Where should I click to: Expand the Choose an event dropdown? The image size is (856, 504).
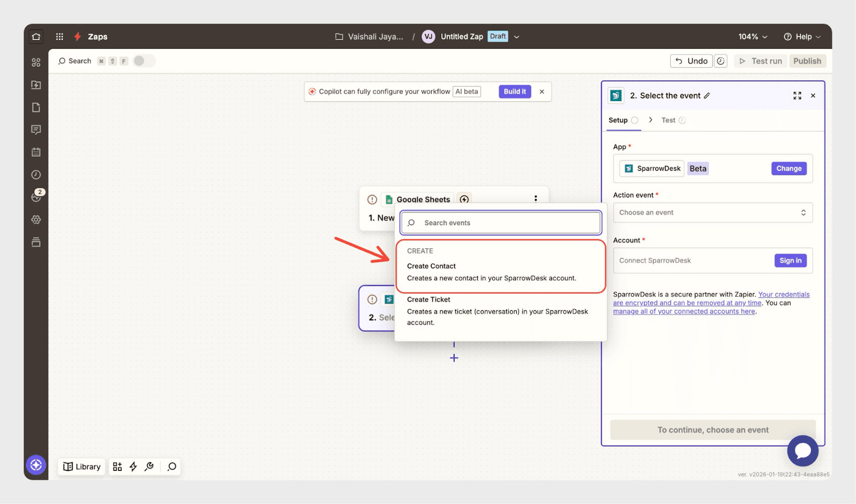coord(712,212)
